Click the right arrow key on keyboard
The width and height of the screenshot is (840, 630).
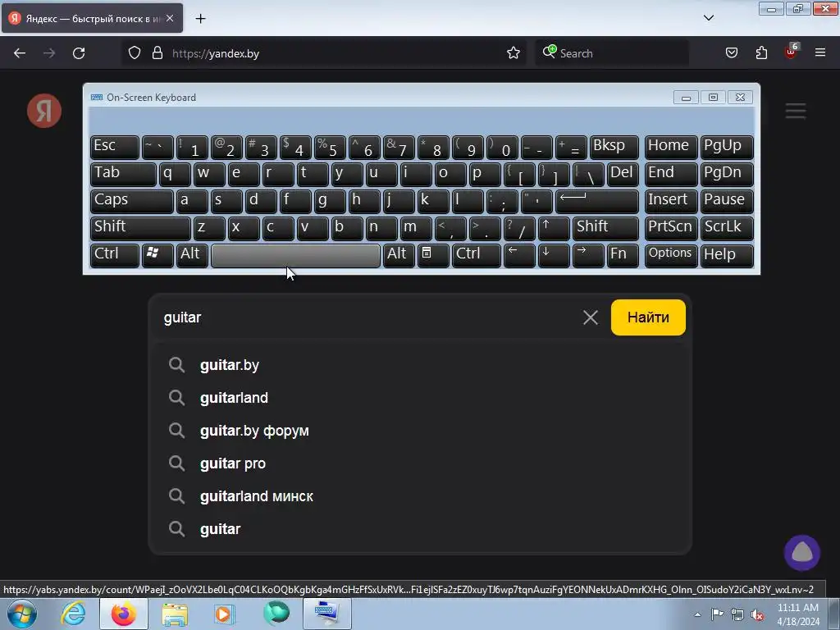[x=587, y=256]
